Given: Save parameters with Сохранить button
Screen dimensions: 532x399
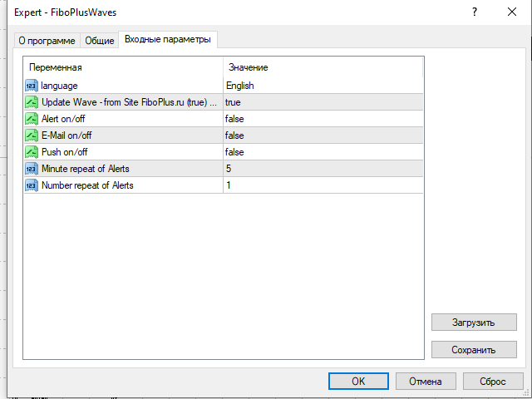Looking at the screenshot, I should pos(474,350).
